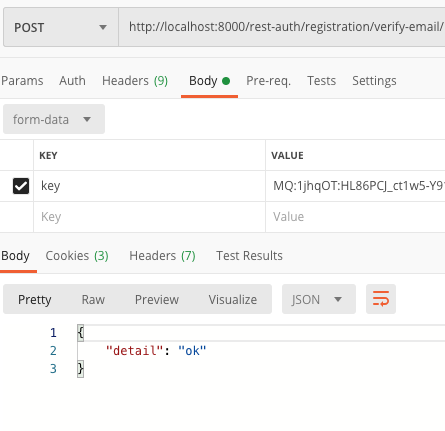Open the JSON format dropdown
Image resolution: width=445 pixels, height=431 pixels.
[319, 299]
